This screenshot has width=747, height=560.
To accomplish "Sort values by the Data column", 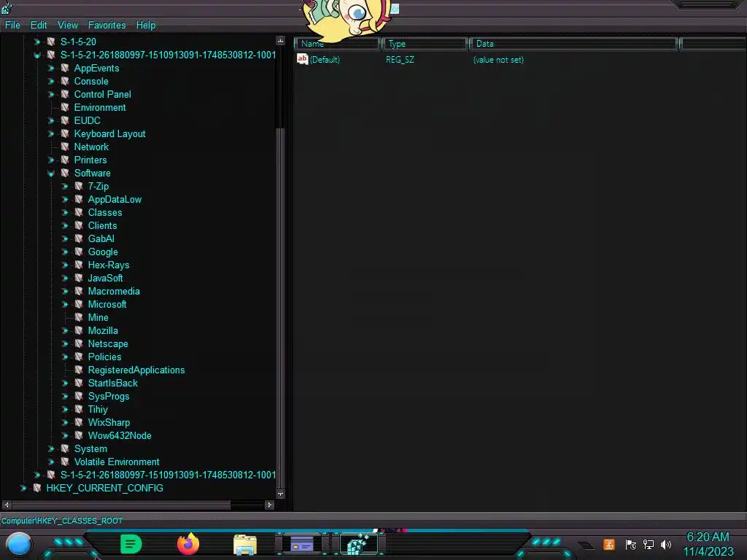I will (573, 44).
